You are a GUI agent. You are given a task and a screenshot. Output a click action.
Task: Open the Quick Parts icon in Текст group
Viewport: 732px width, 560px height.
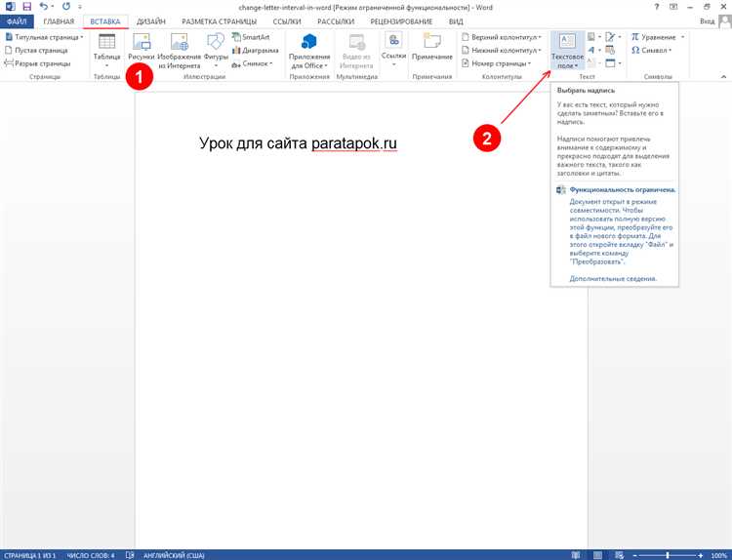(593, 36)
